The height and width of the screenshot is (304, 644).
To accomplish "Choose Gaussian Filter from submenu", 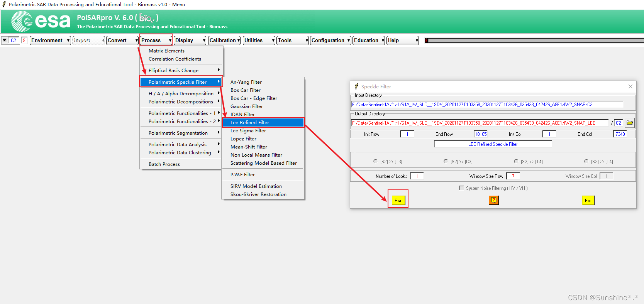I will tap(263, 106).
